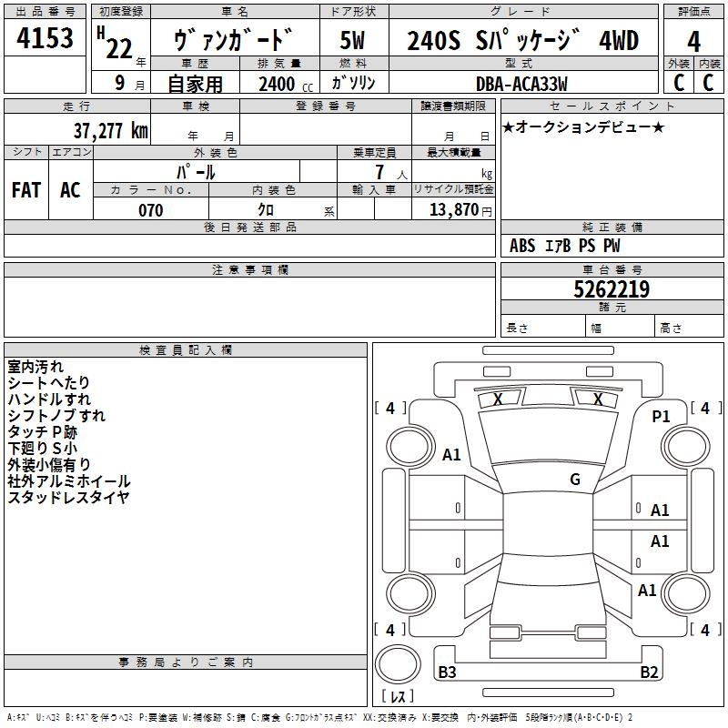
Task: Click セールスポイント header
Action: tap(612, 106)
